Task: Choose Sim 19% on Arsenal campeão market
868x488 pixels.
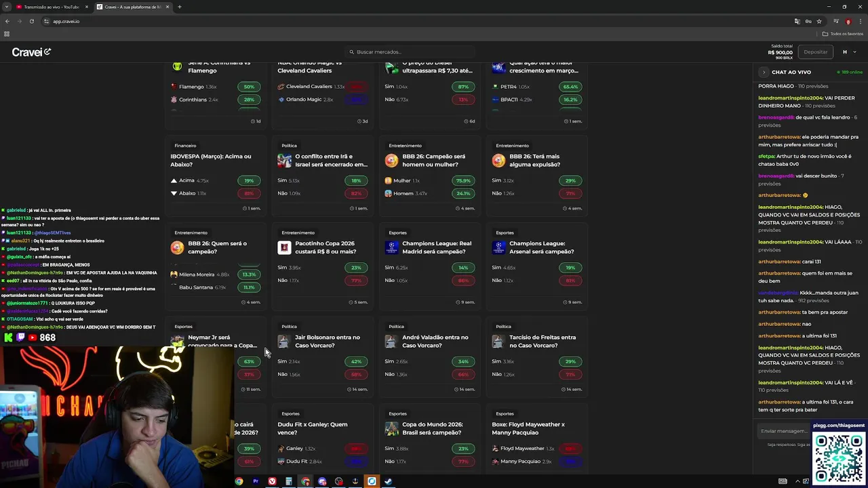Action: click(570, 268)
